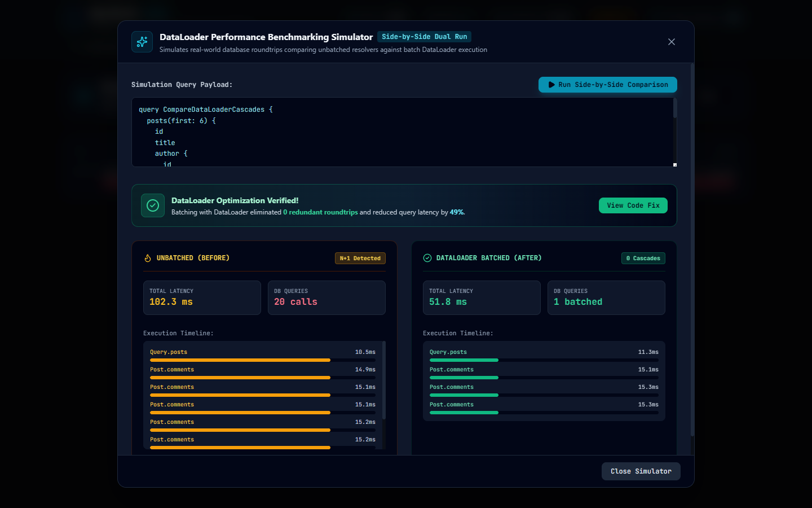Click the check-circle icon beside DATALOADER BATCHED

pos(427,258)
